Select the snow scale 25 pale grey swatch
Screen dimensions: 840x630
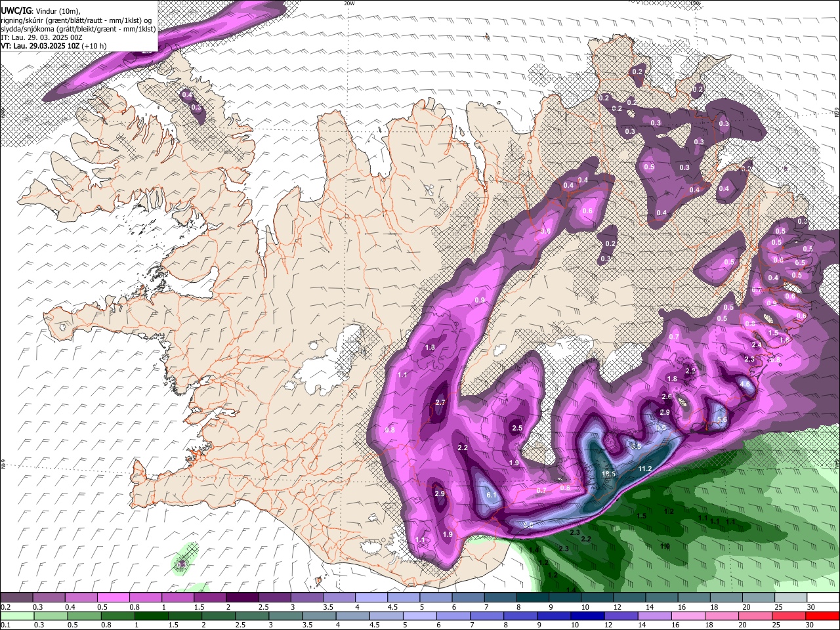[x=791, y=597]
